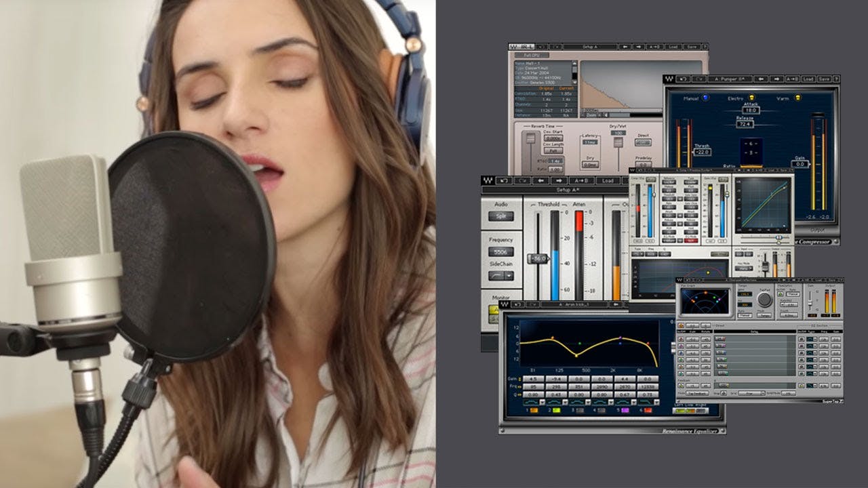The image size is (868, 488).
Task: Click the Pan Graph display in the SuperTap window
Action: (x=705, y=301)
